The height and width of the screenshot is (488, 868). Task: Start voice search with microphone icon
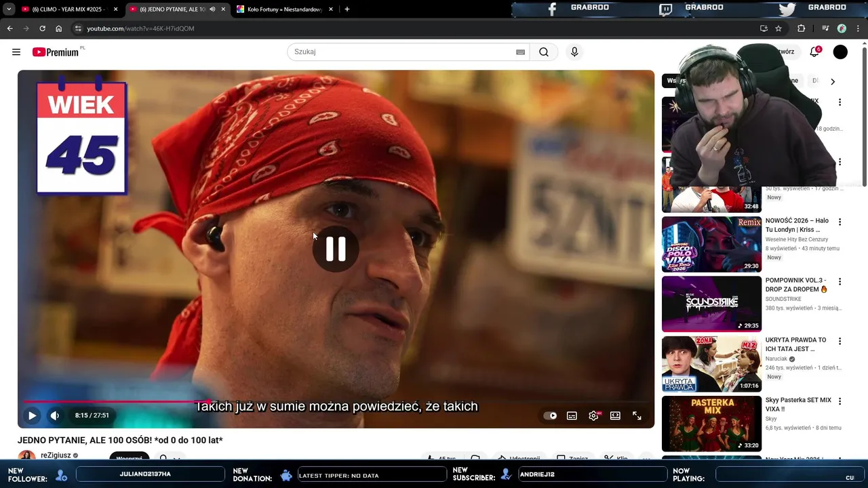pyautogui.click(x=574, y=52)
